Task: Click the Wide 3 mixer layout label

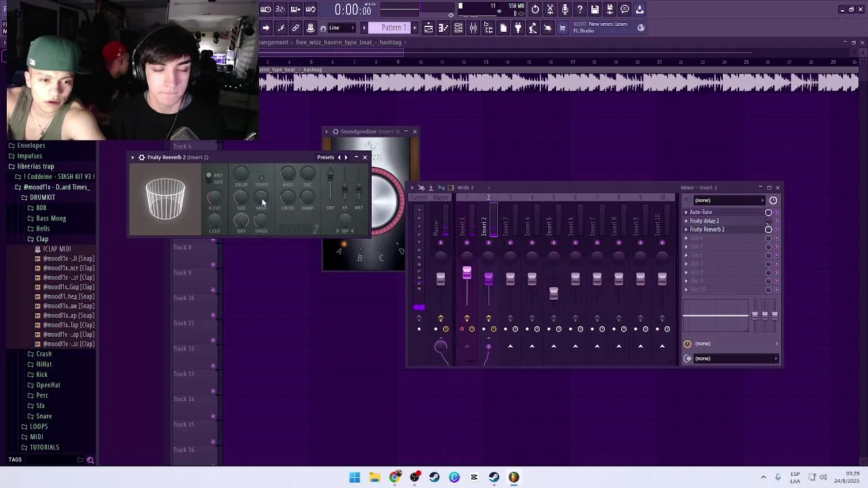Action: (x=465, y=188)
